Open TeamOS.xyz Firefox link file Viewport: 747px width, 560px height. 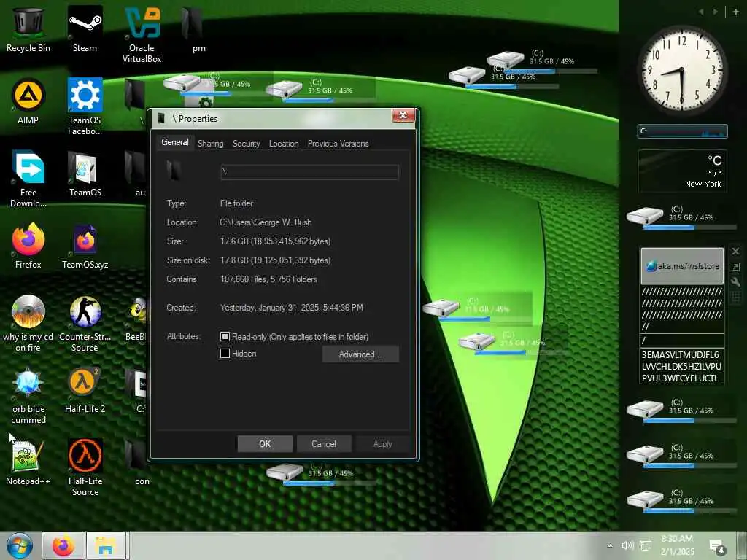tap(85, 246)
